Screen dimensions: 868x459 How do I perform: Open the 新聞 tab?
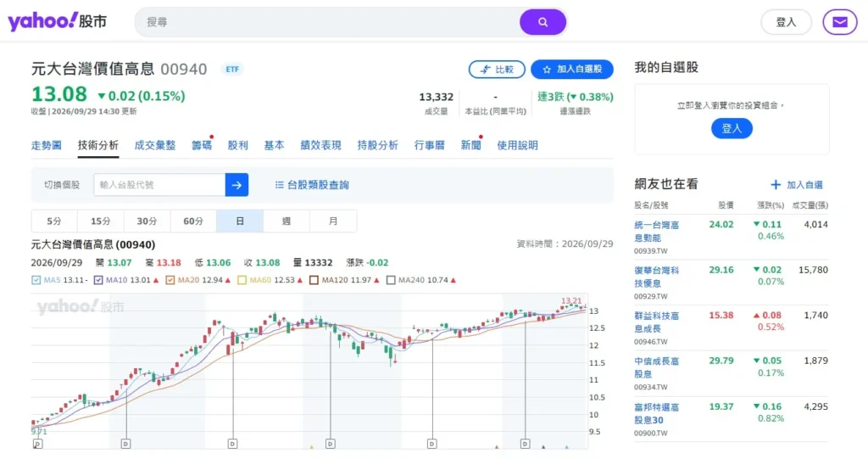click(x=470, y=145)
